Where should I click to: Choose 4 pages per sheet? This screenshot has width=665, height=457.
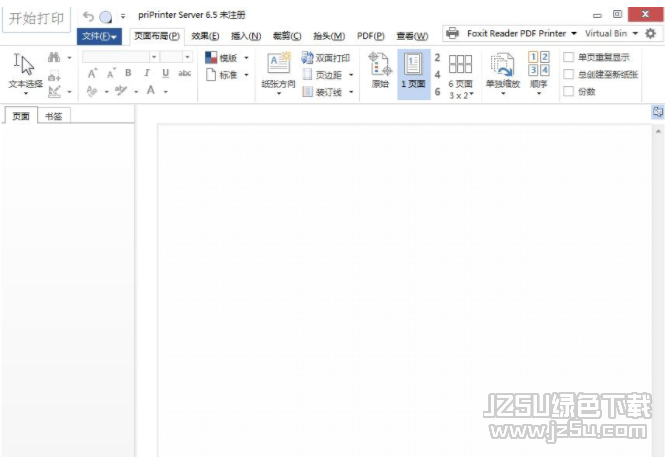[437, 75]
